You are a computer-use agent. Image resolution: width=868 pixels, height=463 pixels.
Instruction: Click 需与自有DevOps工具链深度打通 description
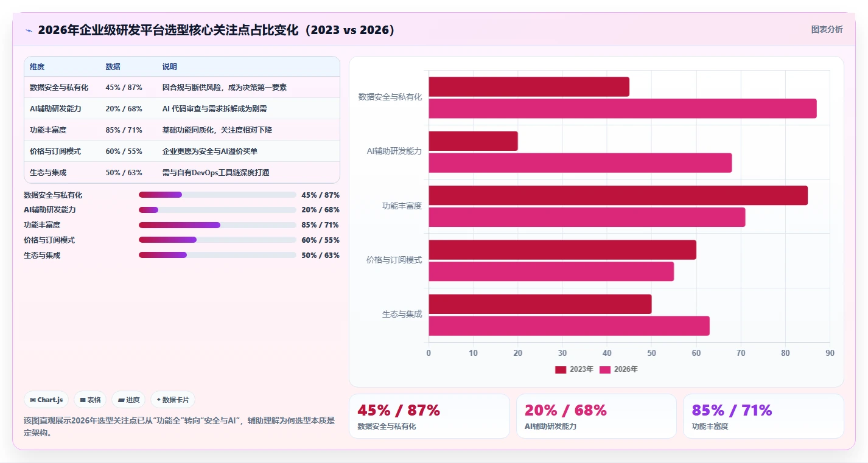pyautogui.click(x=215, y=172)
